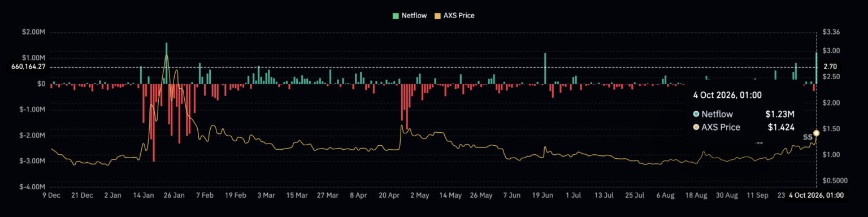Viewport: 868px width, 217px height.
Task: Click the '3 Mar' x-axis label
Action: (x=266, y=196)
